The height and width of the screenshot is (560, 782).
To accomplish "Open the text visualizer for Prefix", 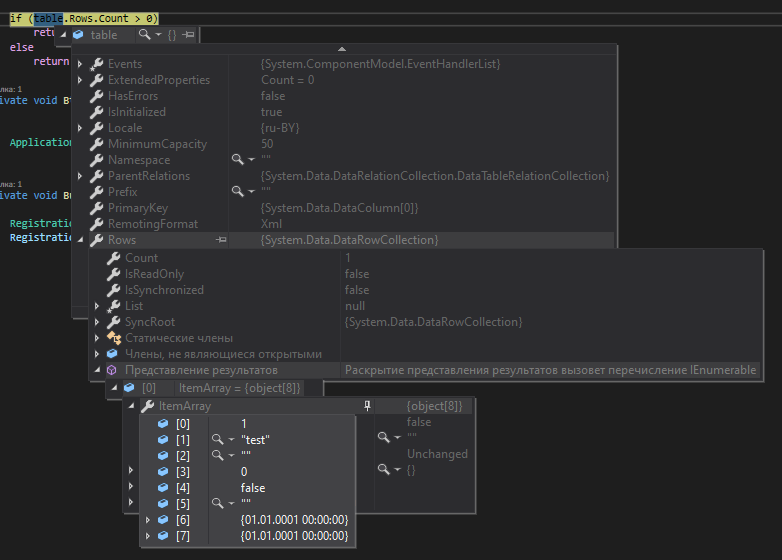I will click(238, 192).
